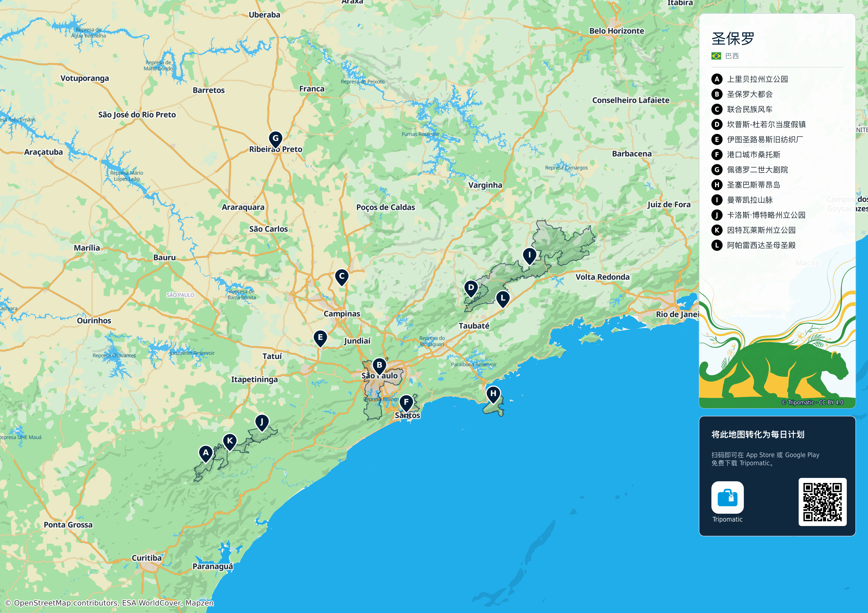The image size is (868, 613).
Task: Open map pin F at Santos
Action: 406,404
